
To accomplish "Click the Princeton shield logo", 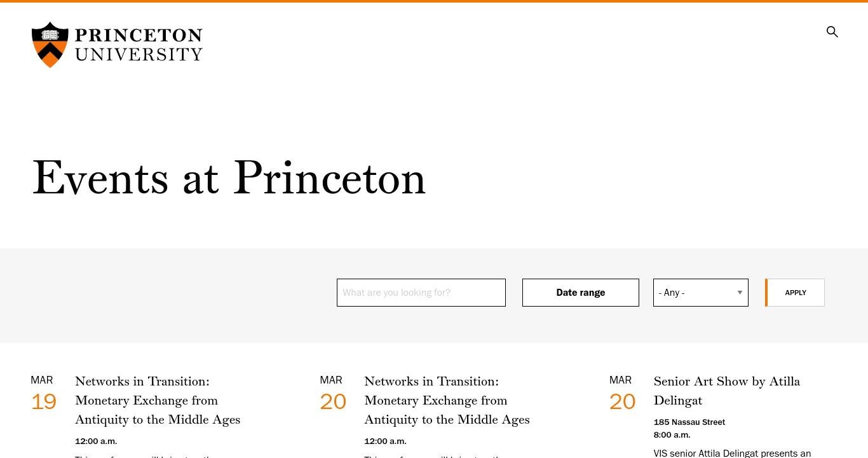I will point(50,45).
